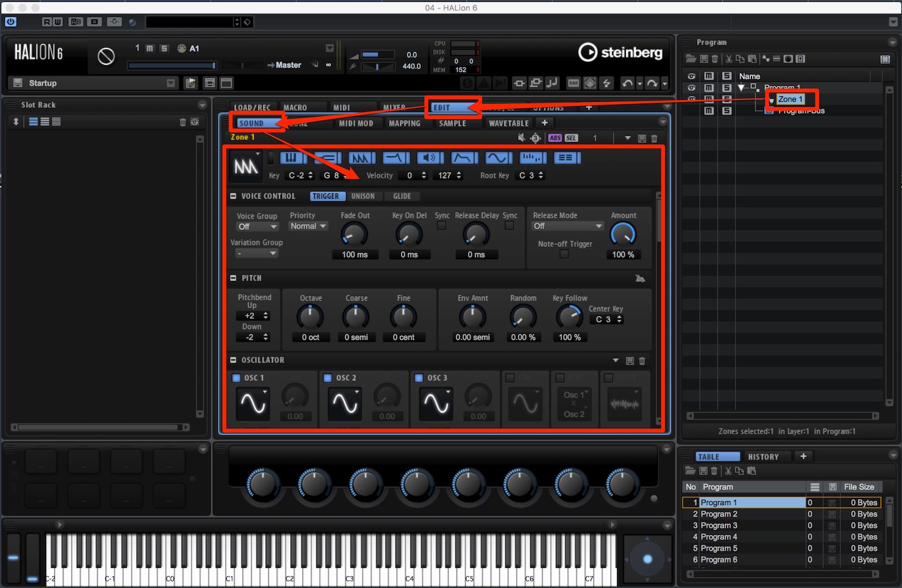This screenshot has width=902, height=588.
Task: Select the Glide button in Voice Control
Action: click(x=402, y=196)
